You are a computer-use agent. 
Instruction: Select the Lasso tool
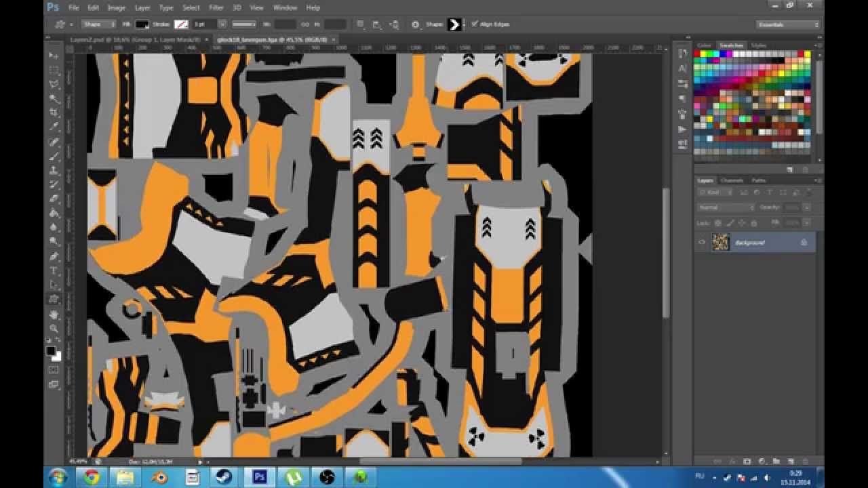pos(54,84)
